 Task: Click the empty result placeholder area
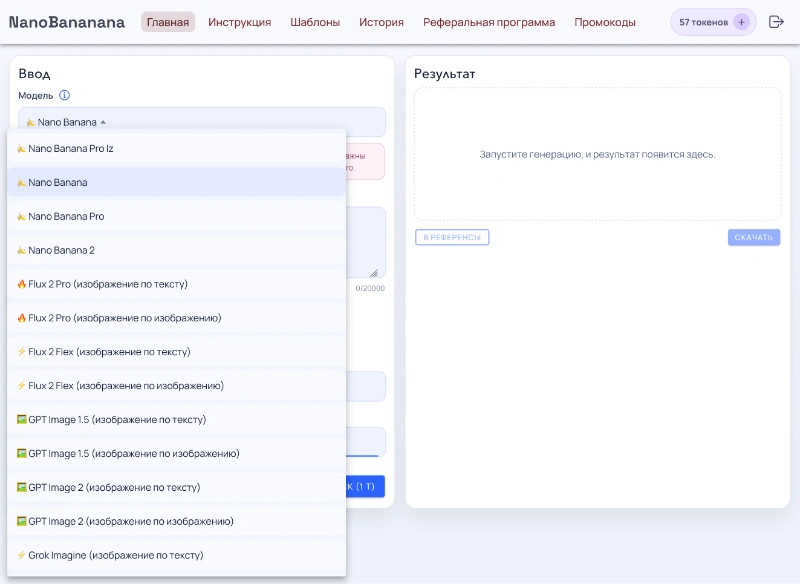click(597, 154)
